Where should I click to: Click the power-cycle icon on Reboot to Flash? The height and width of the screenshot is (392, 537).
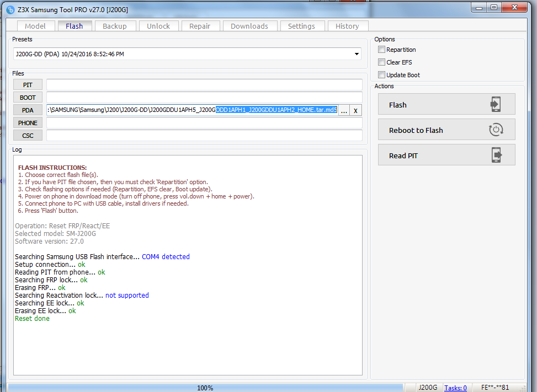pos(496,130)
